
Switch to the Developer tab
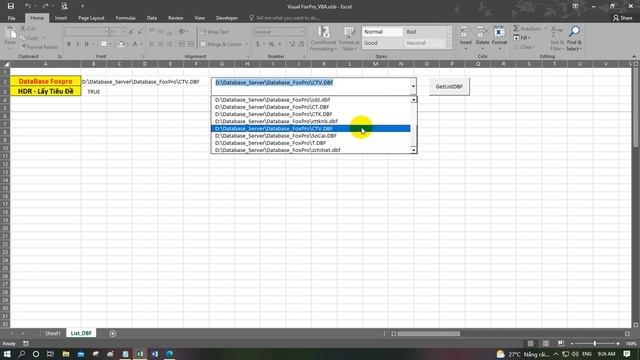point(227,18)
